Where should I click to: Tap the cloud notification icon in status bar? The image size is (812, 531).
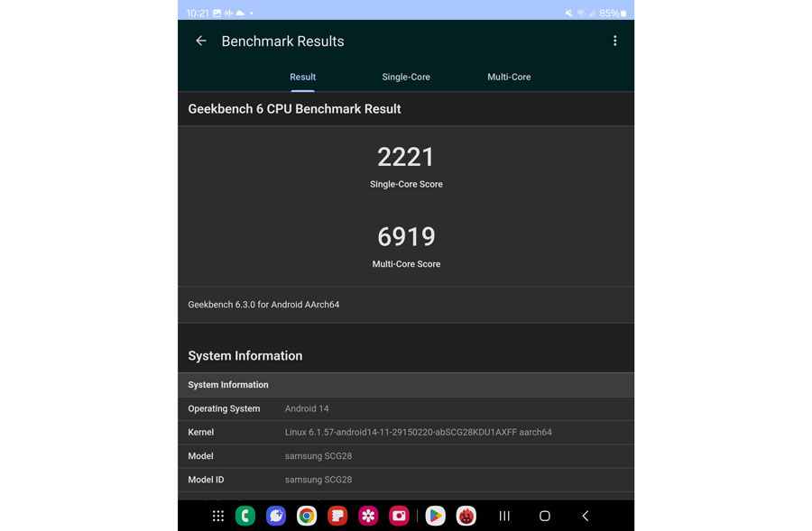(240, 13)
